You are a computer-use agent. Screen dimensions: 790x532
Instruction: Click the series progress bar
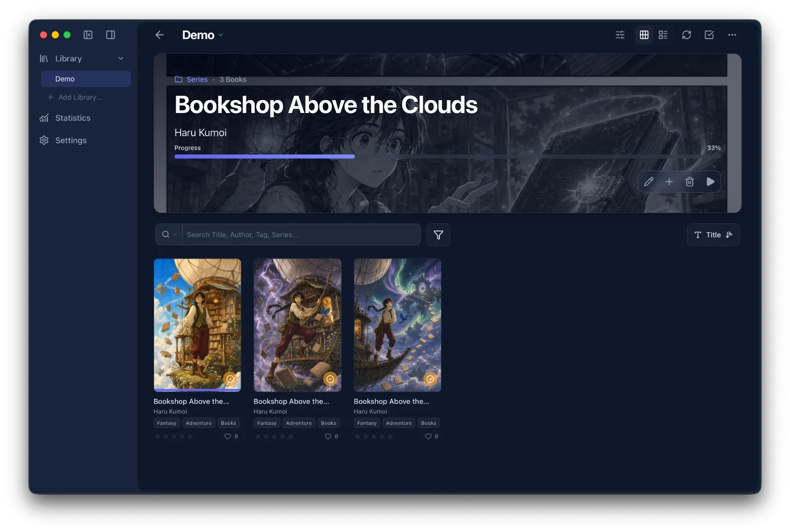[x=447, y=156]
